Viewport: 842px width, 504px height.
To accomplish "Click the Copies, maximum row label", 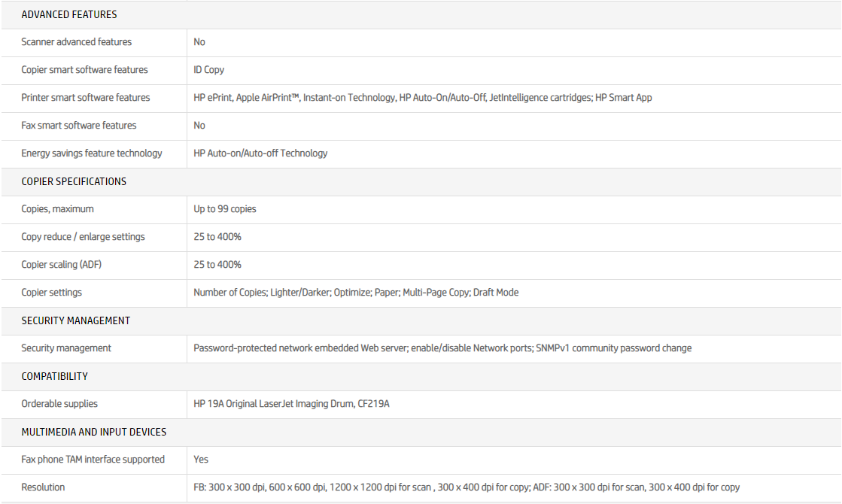I will (x=57, y=209).
